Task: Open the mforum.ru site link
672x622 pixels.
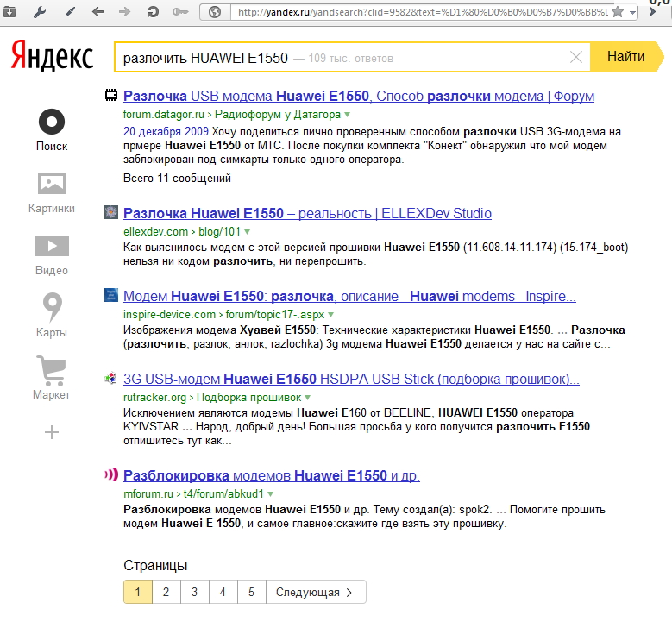Action: point(148,493)
